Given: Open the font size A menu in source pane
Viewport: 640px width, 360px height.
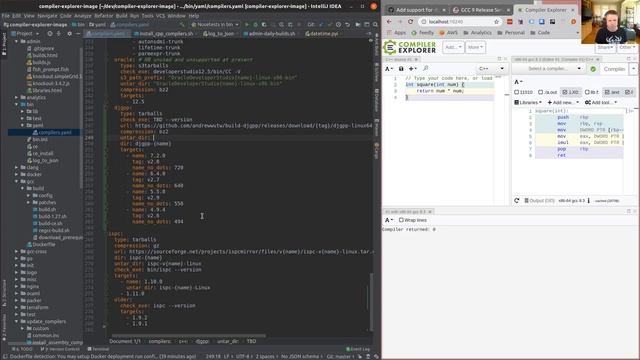Looking at the screenshot, I should tap(389, 69).
